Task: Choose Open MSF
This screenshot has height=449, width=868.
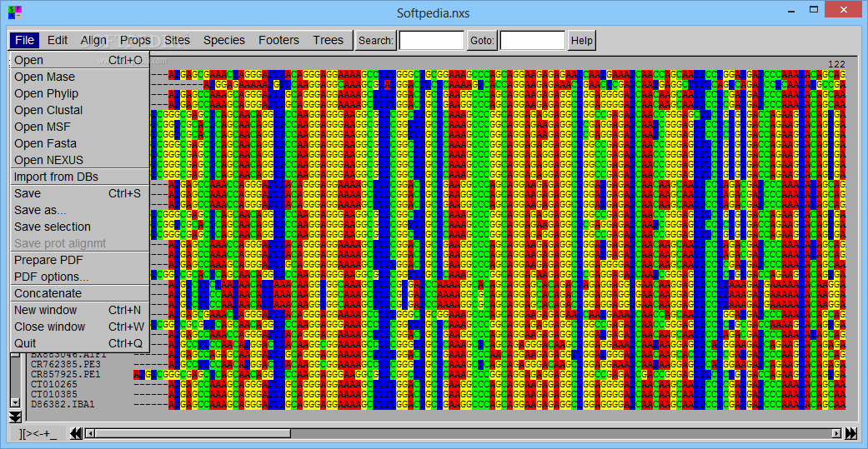Action: 78,127
